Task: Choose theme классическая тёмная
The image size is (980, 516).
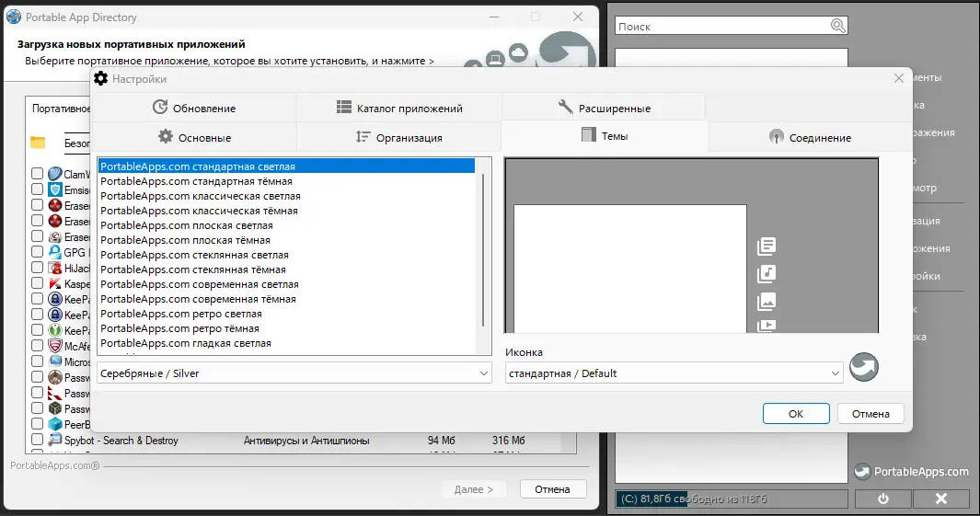Action: (x=286, y=211)
